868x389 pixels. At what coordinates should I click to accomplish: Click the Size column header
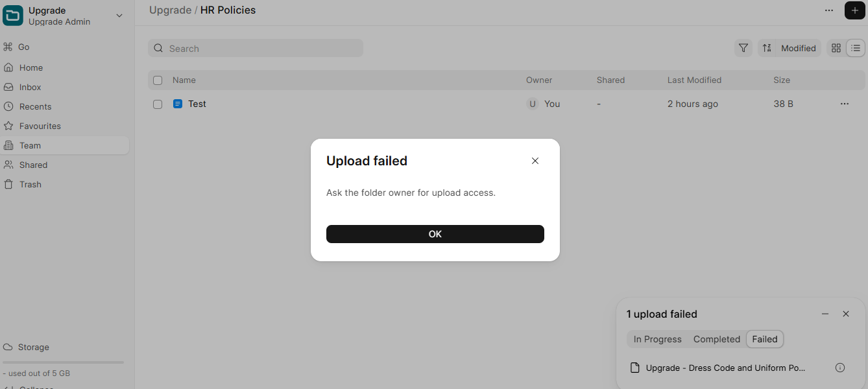[782, 80]
